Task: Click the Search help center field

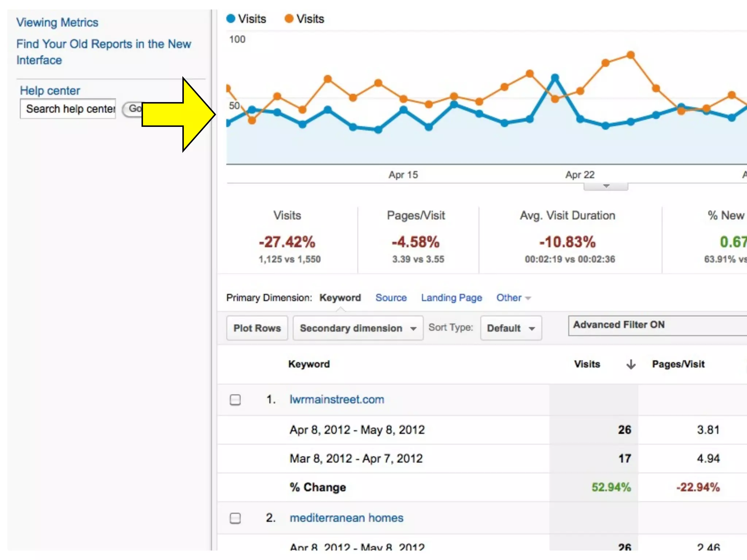Action: pyautogui.click(x=68, y=109)
